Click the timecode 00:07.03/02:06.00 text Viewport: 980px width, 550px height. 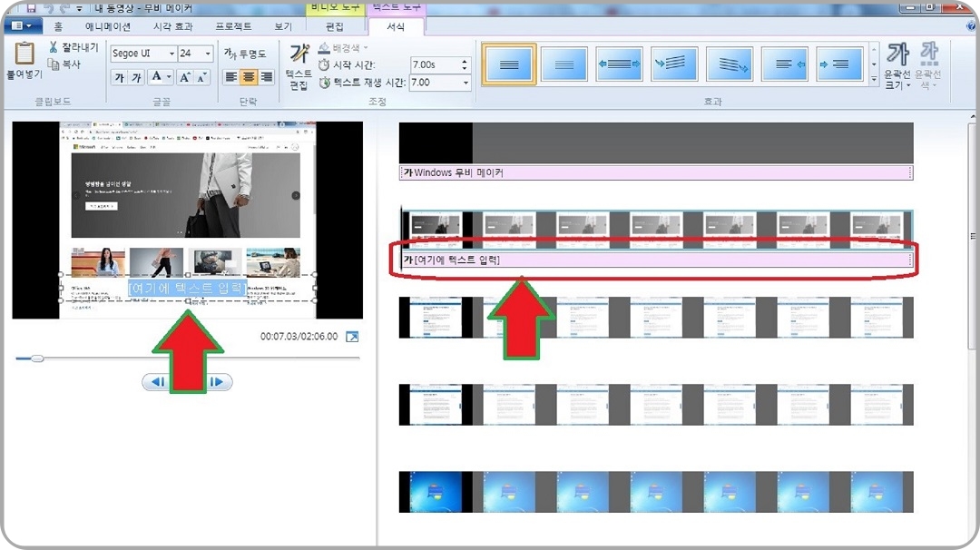pos(299,336)
